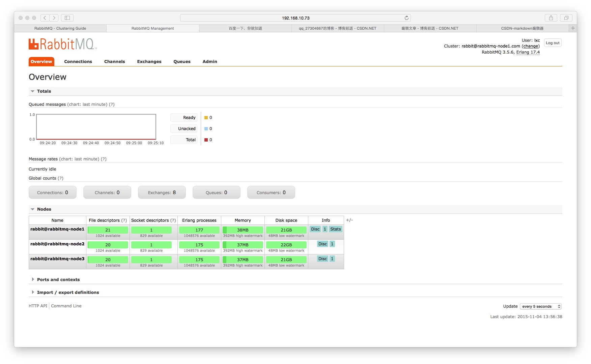Open node rabbit@rabbitmq-node1 details

[x=57, y=229]
